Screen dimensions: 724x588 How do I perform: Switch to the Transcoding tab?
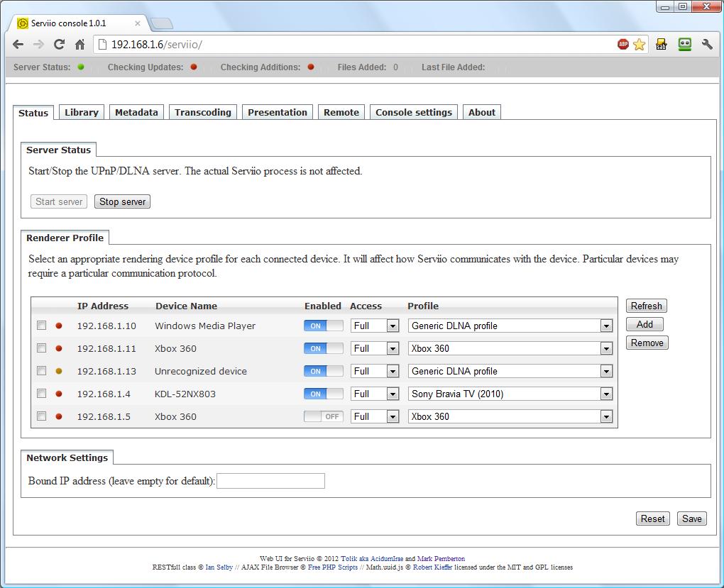pyautogui.click(x=203, y=112)
